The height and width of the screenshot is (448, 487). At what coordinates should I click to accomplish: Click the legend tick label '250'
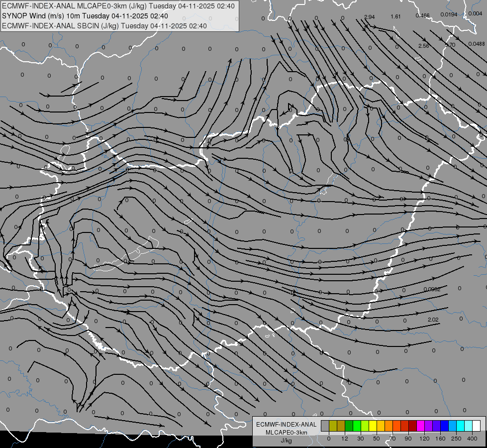[456, 439]
